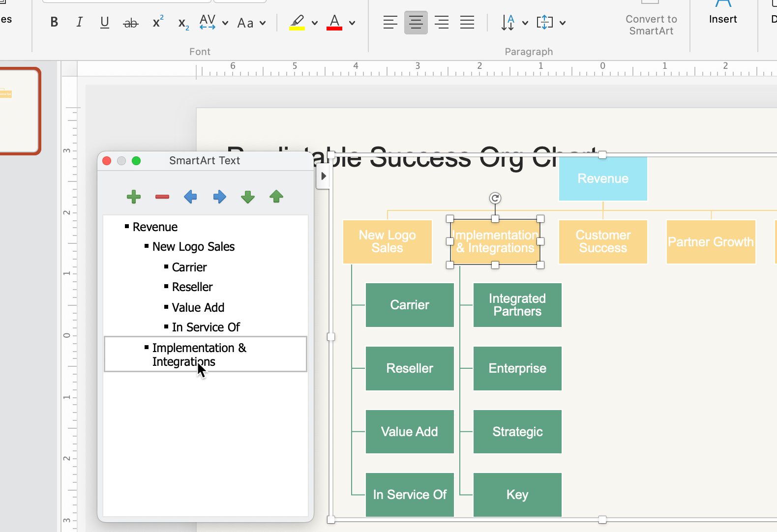The height and width of the screenshot is (532, 777).
Task: Apply yellow text highlight color
Action: tap(297, 23)
